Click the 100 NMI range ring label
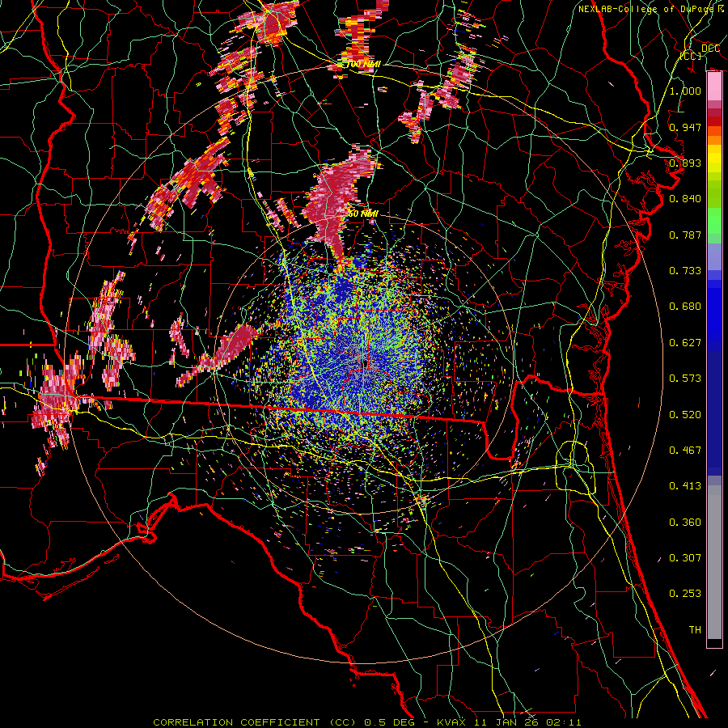Screen dimensions: 728x728 (x=363, y=65)
